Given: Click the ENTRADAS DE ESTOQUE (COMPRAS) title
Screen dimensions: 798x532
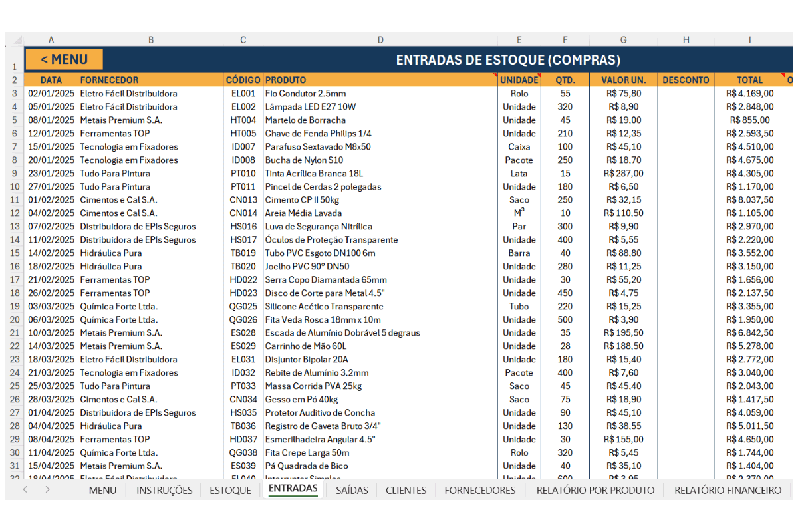Looking at the screenshot, I should [x=508, y=60].
